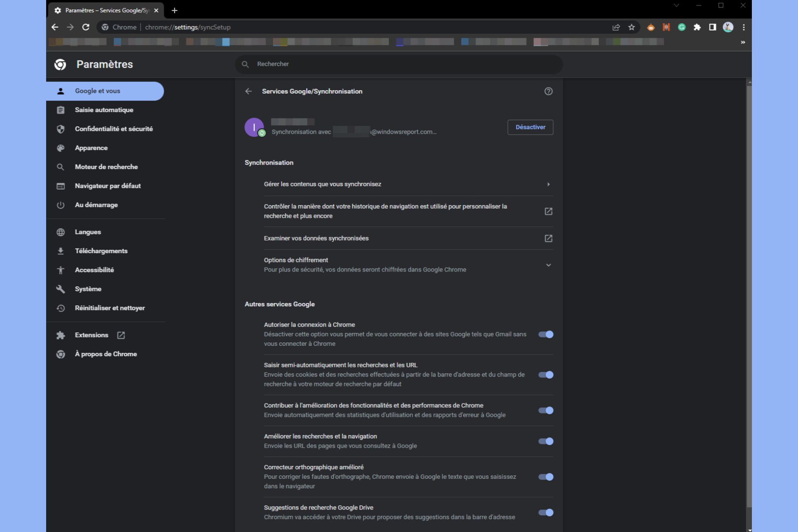Viewport: 798px width, 532px height.
Task: Expand Options de chiffrement chevron
Action: tap(548, 265)
